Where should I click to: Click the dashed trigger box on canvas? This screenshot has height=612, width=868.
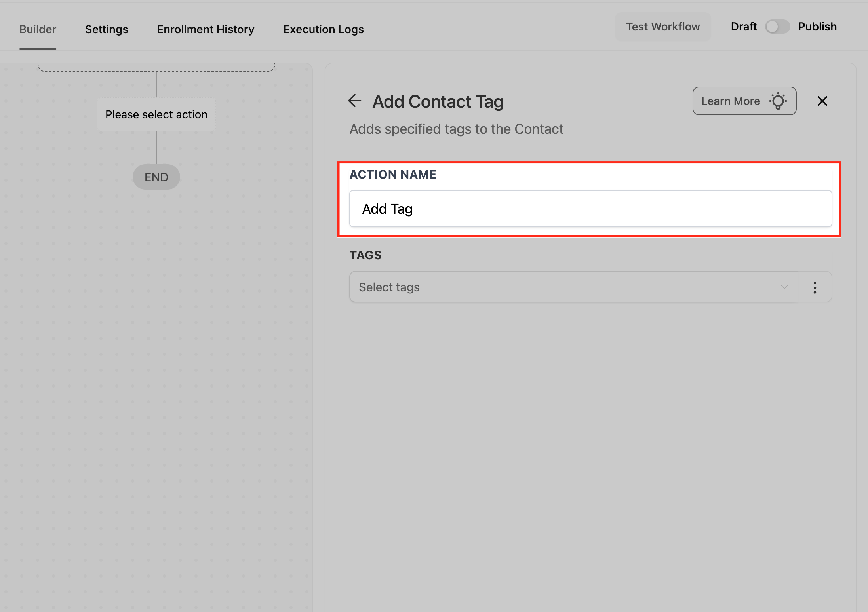156,67
